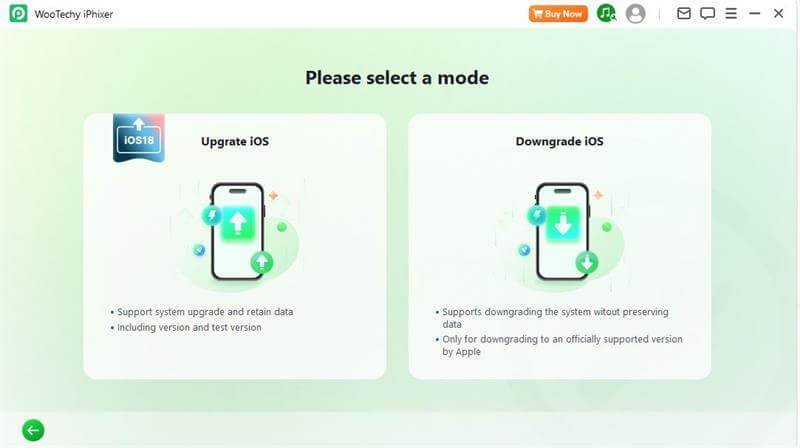
Task: Open the mail envelope icon
Action: (684, 13)
